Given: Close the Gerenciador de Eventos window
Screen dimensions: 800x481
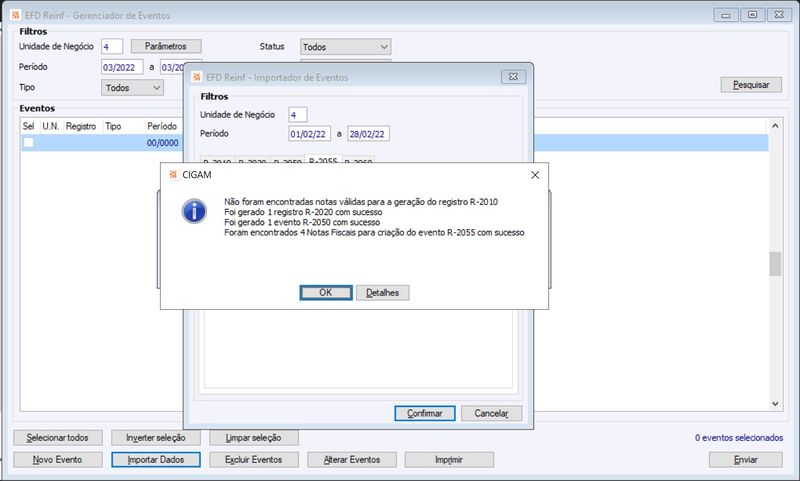Looking at the screenshot, I should (x=779, y=15).
